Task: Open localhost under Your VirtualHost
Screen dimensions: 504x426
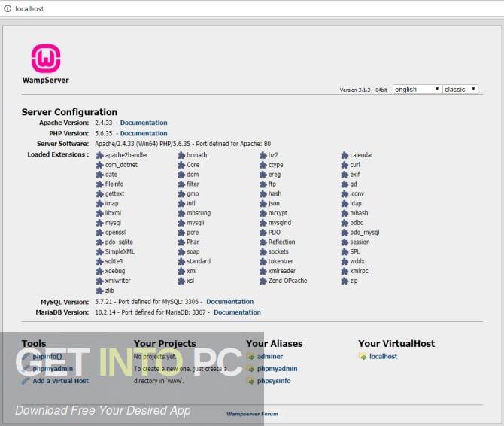Action: [383, 356]
